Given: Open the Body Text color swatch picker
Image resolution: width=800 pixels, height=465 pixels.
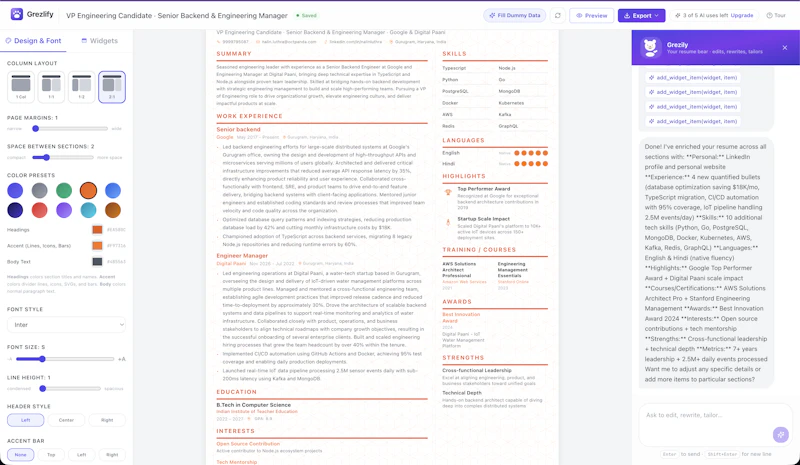Looking at the screenshot, I should point(97,261).
